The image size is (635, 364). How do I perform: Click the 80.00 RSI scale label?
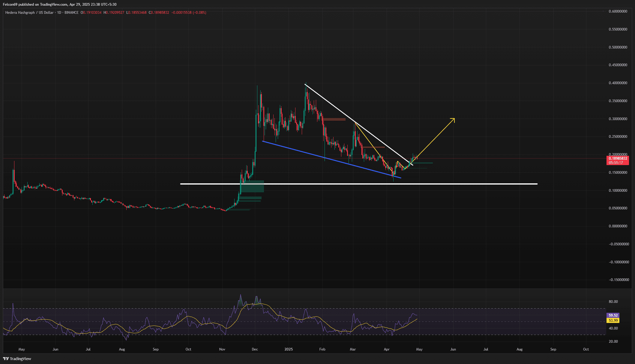pos(613,302)
